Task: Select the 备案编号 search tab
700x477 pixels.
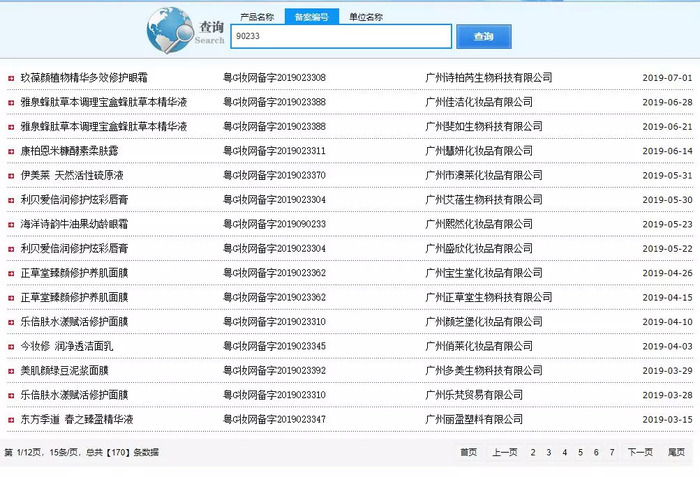Action: (312, 17)
